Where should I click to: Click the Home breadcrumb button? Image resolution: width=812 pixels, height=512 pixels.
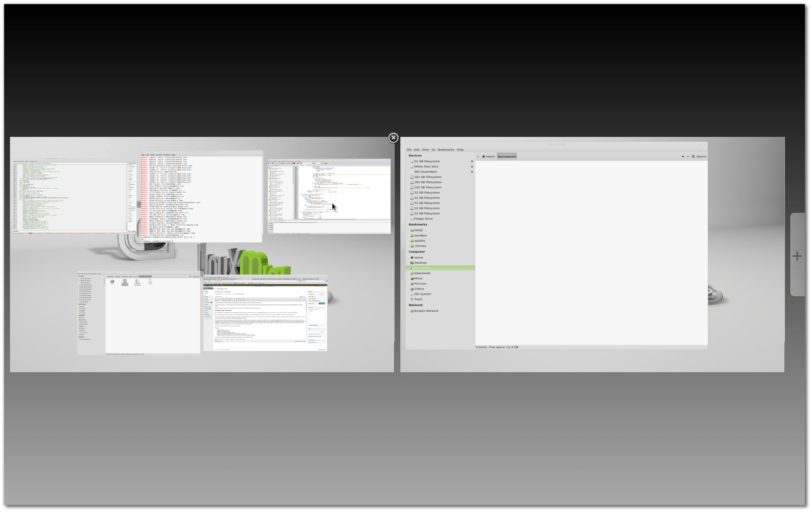tap(488, 156)
